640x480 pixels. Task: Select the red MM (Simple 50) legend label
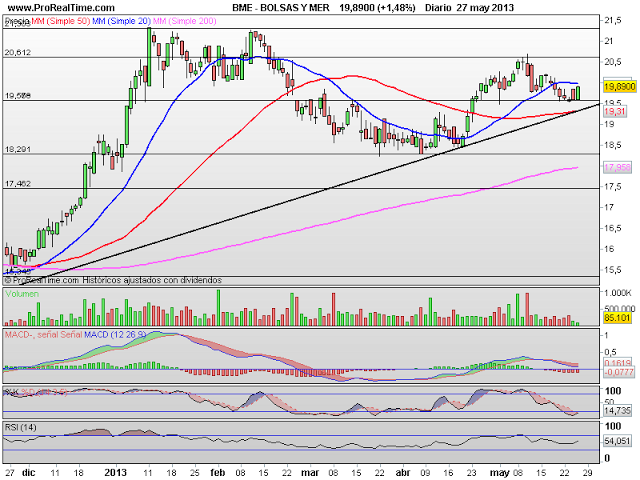[x=60, y=21]
